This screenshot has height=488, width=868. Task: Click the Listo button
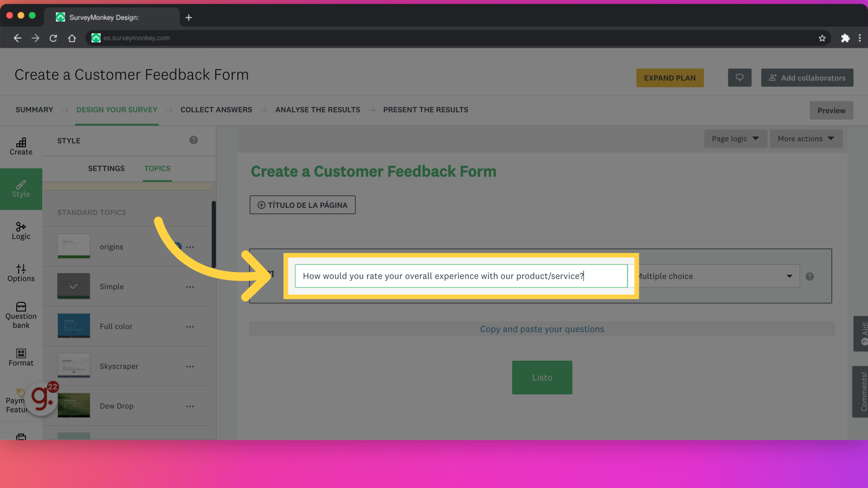(542, 377)
